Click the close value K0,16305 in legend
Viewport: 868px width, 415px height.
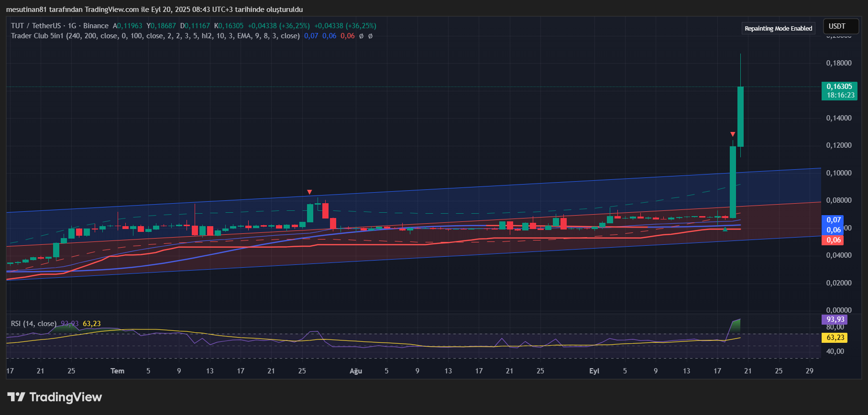pyautogui.click(x=229, y=26)
